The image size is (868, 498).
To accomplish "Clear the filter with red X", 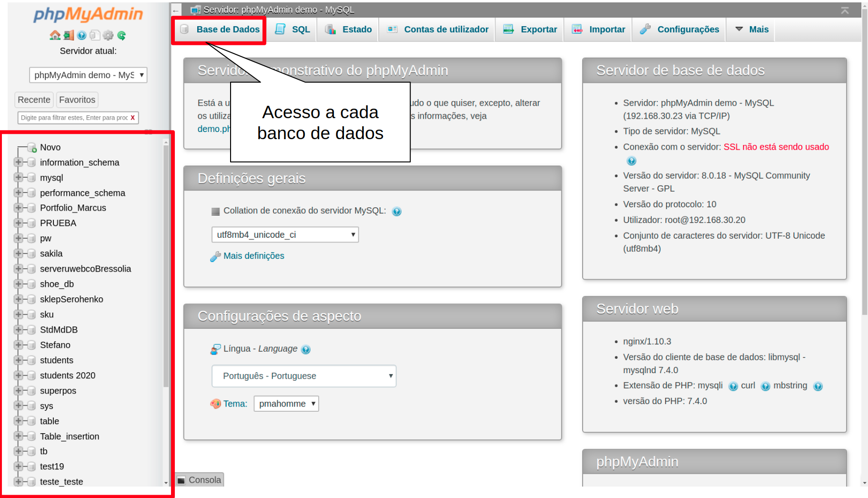I will (x=133, y=118).
